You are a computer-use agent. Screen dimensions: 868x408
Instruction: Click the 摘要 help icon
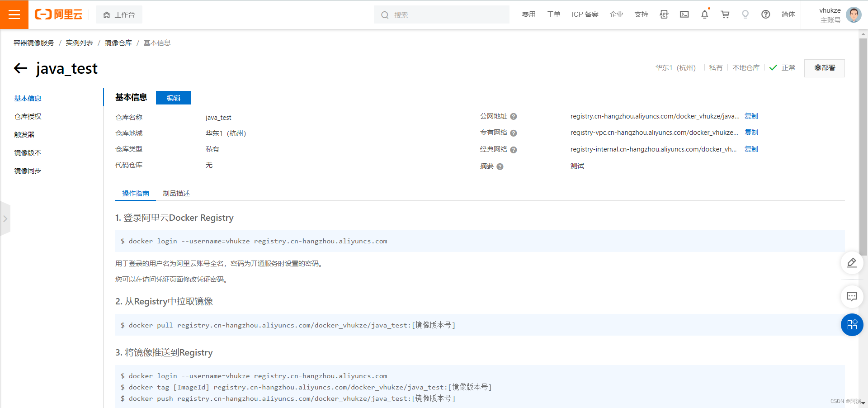pos(500,166)
